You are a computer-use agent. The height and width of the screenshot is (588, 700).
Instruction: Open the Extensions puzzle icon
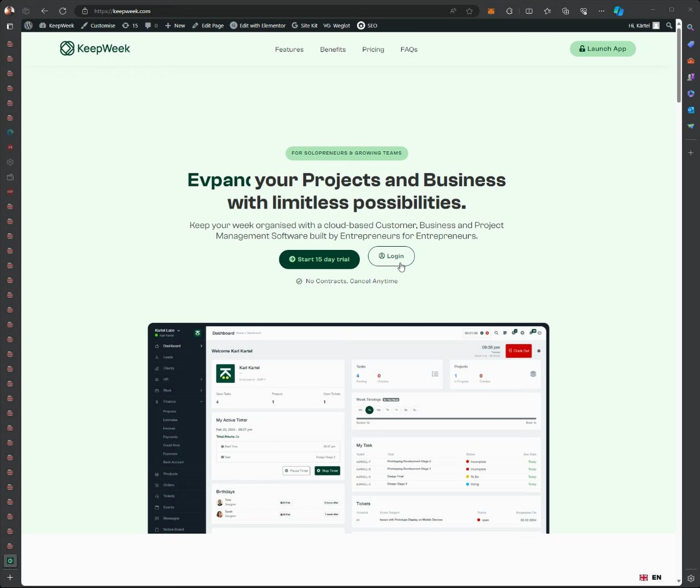pos(509,11)
